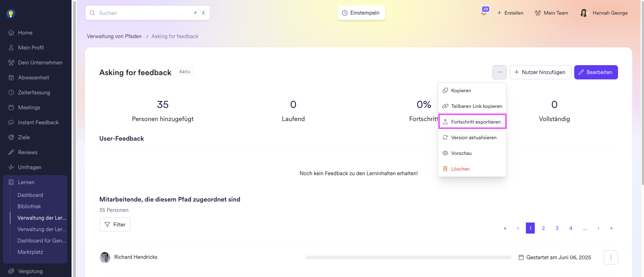Click Richard Hendricks' progress bar
The width and height of the screenshot is (644, 277).
coord(408,257)
